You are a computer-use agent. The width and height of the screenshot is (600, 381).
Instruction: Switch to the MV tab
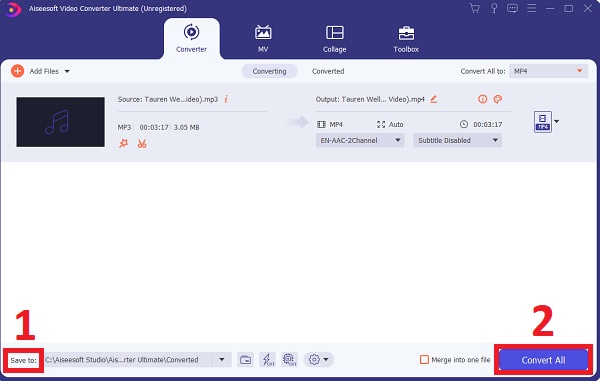tap(263, 38)
